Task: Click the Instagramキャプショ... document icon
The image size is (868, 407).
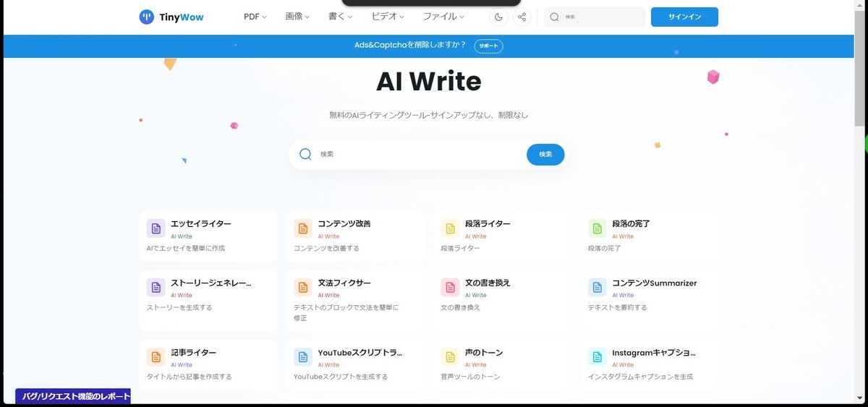Action: (597, 356)
